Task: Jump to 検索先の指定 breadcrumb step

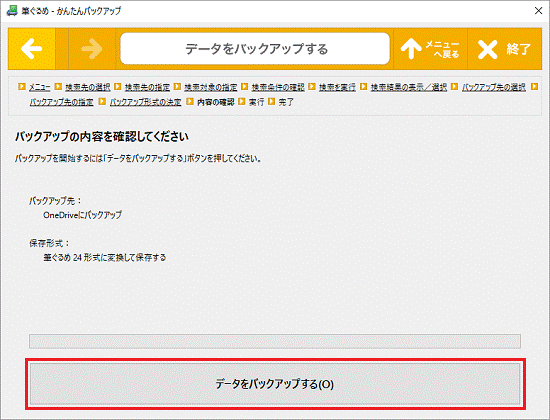Action: [x=147, y=87]
